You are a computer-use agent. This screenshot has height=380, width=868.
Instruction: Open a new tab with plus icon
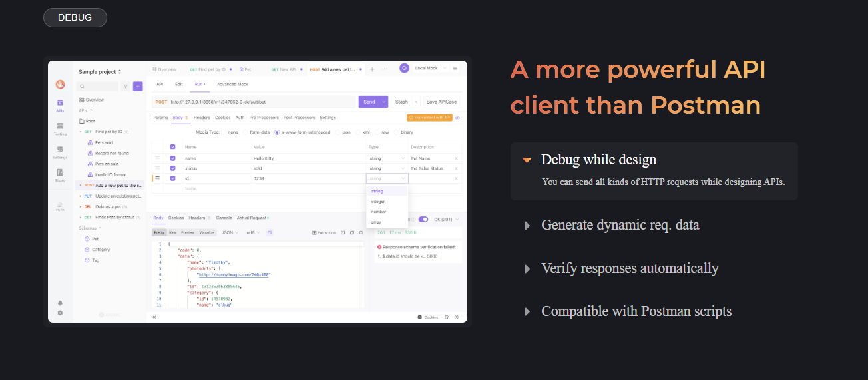(372, 69)
